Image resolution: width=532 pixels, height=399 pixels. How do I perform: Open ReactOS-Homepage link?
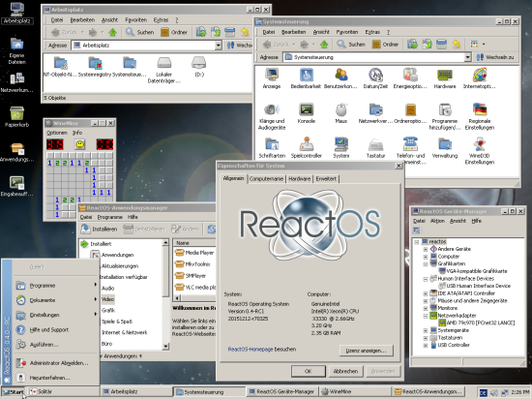[251, 349]
